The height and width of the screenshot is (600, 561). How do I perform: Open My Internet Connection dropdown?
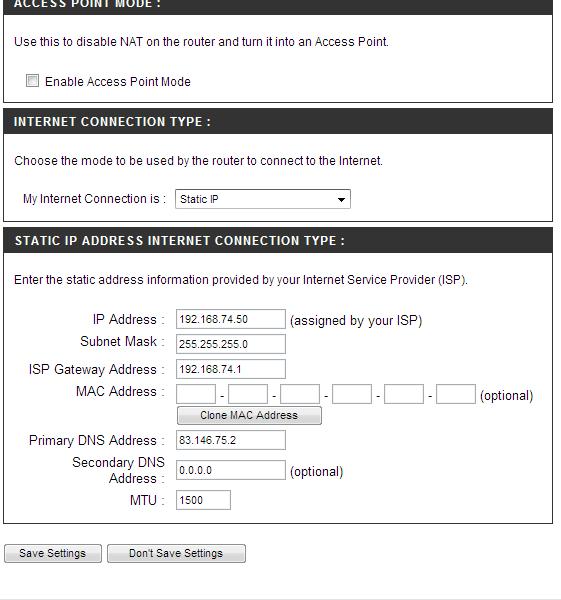coord(263,199)
